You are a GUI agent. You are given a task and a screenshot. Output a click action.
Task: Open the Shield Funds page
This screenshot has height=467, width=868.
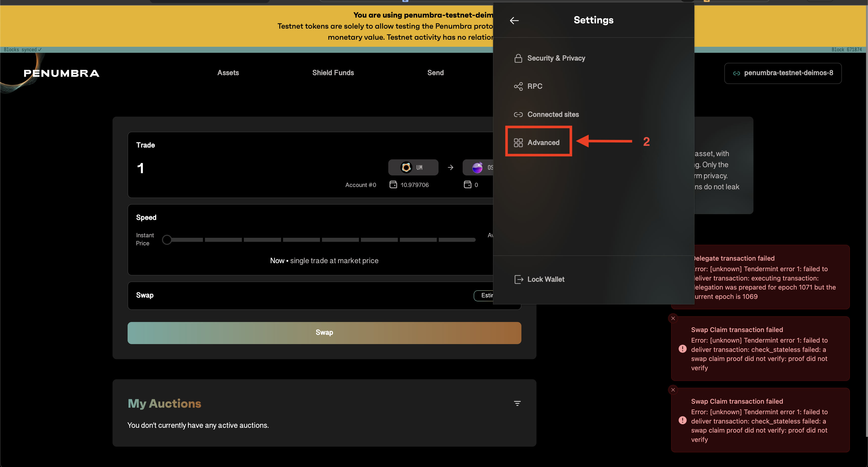(x=333, y=73)
